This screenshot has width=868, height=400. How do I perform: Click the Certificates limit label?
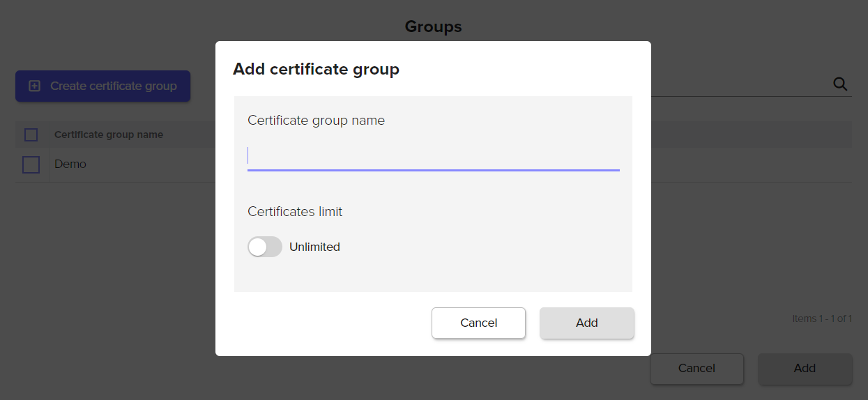click(x=295, y=211)
